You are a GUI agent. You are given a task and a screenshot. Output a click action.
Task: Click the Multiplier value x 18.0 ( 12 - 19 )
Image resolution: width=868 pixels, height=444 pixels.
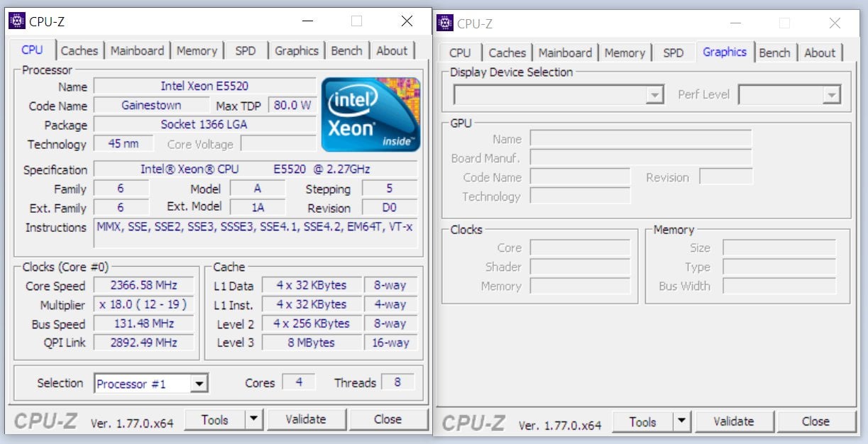(x=144, y=304)
